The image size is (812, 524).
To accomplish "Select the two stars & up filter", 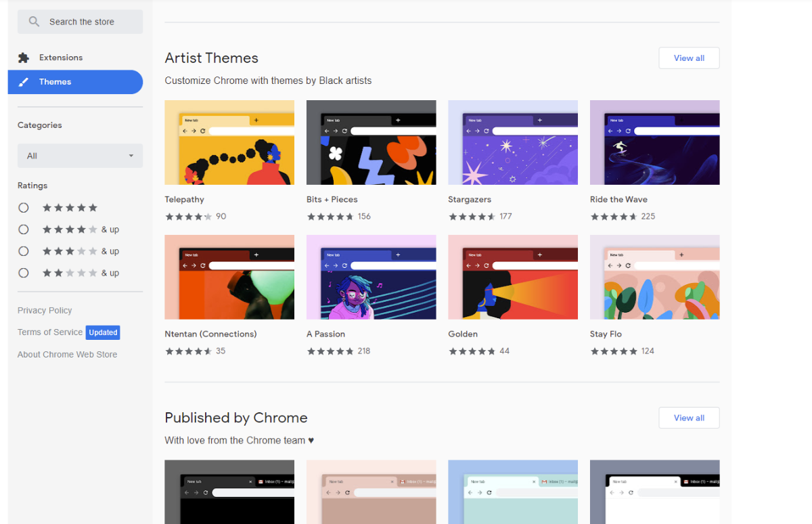I will click(24, 273).
